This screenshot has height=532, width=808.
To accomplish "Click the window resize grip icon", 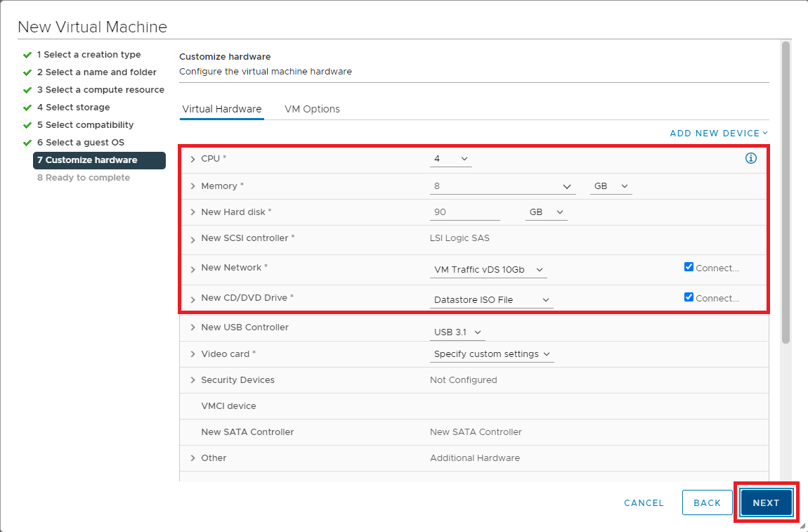I will [x=802, y=526].
